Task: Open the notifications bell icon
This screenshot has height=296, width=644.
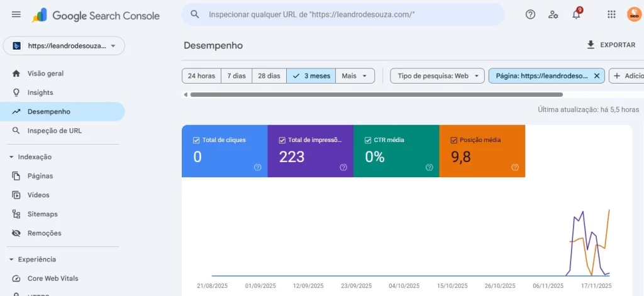Action: click(576, 14)
